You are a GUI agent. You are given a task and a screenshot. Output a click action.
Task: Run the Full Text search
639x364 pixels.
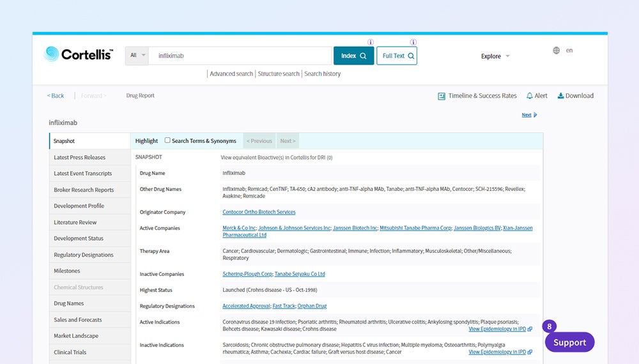click(x=397, y=56)
